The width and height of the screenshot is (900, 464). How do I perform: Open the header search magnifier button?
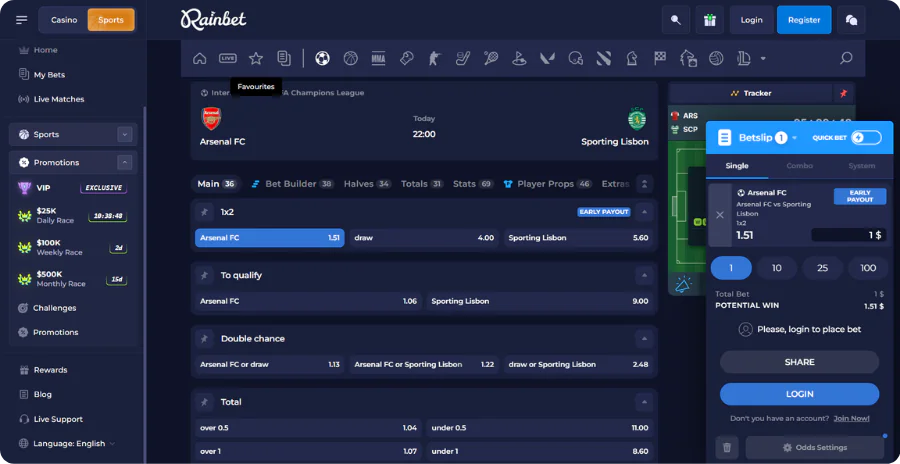point(676,20)
